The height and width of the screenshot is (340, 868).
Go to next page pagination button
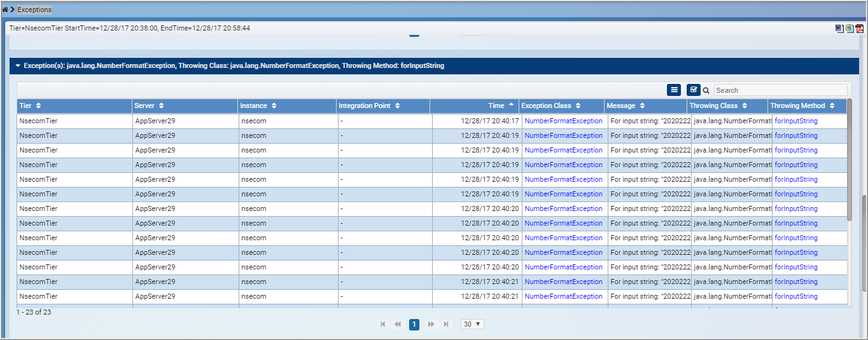pos(431,324)
